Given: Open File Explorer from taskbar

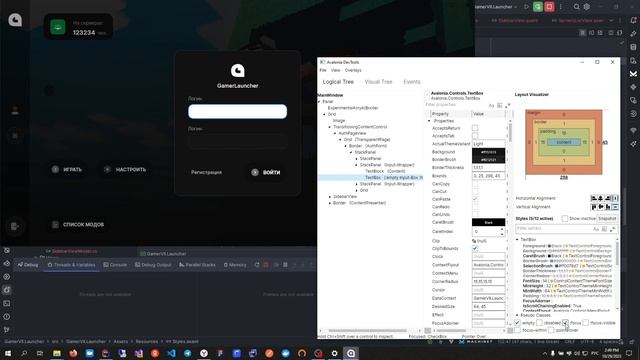Looking at the screenshot, I should click(57, 353).
